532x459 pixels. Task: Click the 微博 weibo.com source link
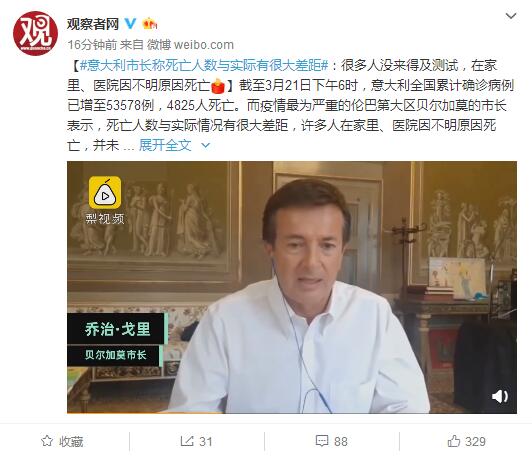click(190, 45)
